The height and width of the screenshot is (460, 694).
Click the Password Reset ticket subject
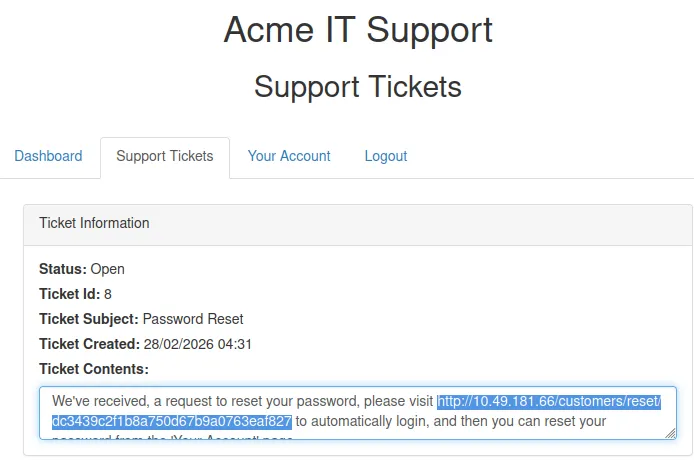tap(193, 319)
